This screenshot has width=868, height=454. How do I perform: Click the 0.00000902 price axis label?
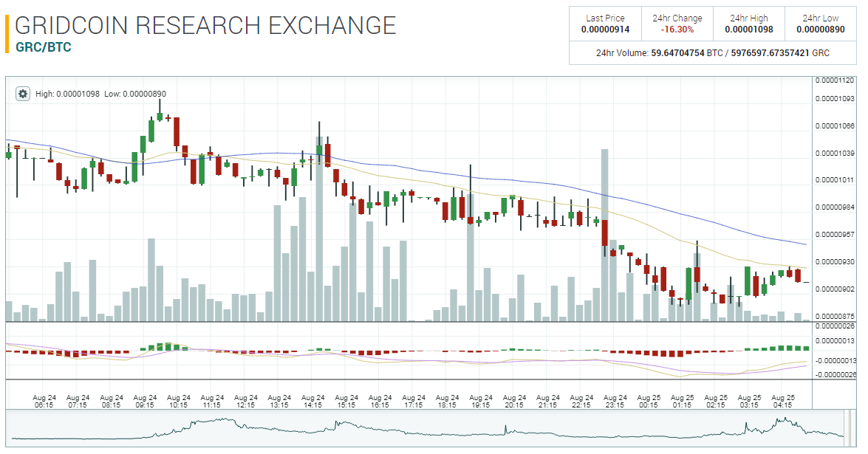(x=835, y=289)
